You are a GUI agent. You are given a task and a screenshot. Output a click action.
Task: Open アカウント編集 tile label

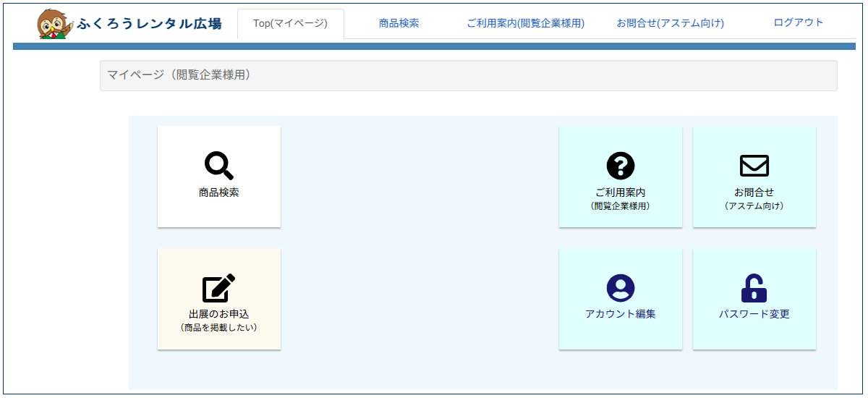point(620,314)
